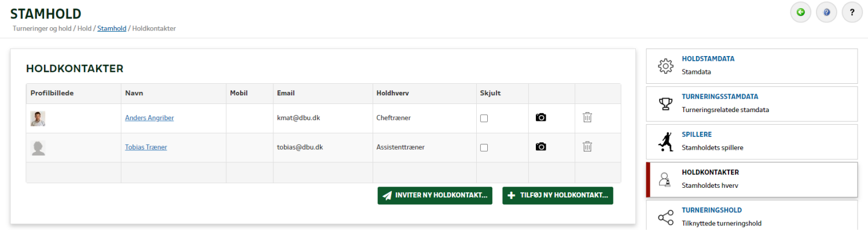
Task: Click the green back arrow icon
Action: pyautogui.click(x=801, y=12)
